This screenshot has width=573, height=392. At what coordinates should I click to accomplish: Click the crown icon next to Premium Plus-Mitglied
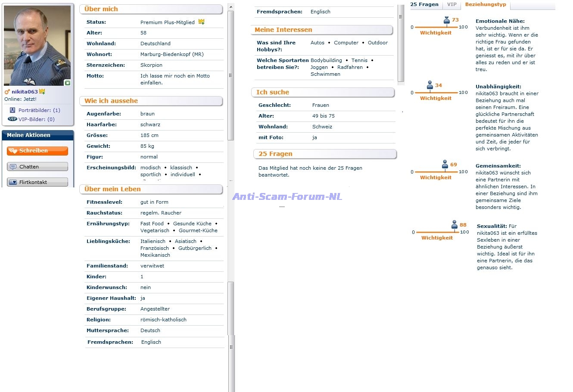coord(201,22)
